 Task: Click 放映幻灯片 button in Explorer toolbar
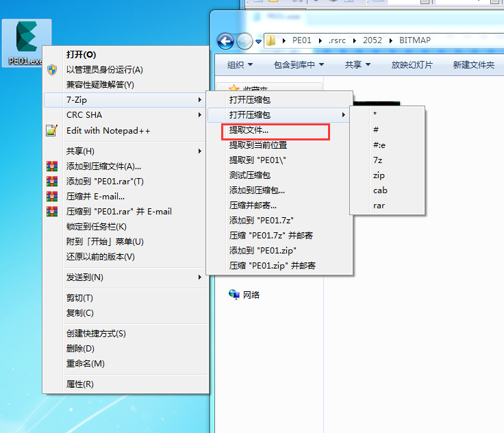pos(412,65)
